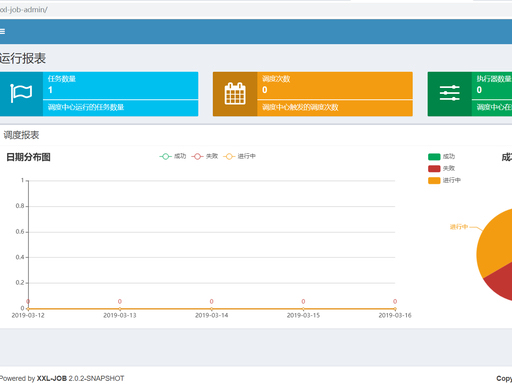Toggle the 进行中 series in line chart legend
The height and width of the screenshot is (384, 512).
point(239,156)
